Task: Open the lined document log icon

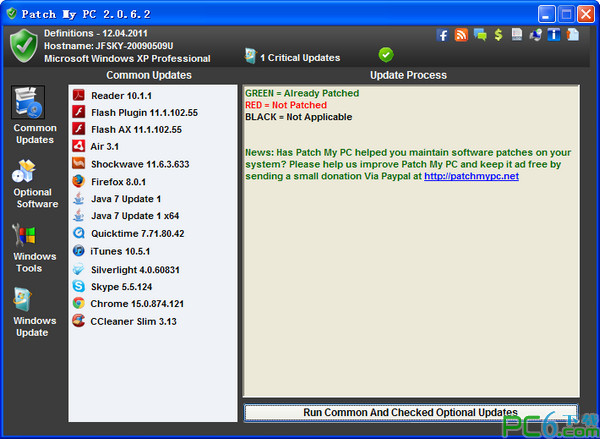Action: coord(517,35)
